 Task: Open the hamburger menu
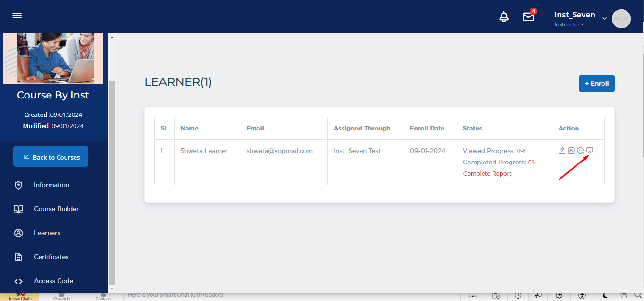point(17,16)
